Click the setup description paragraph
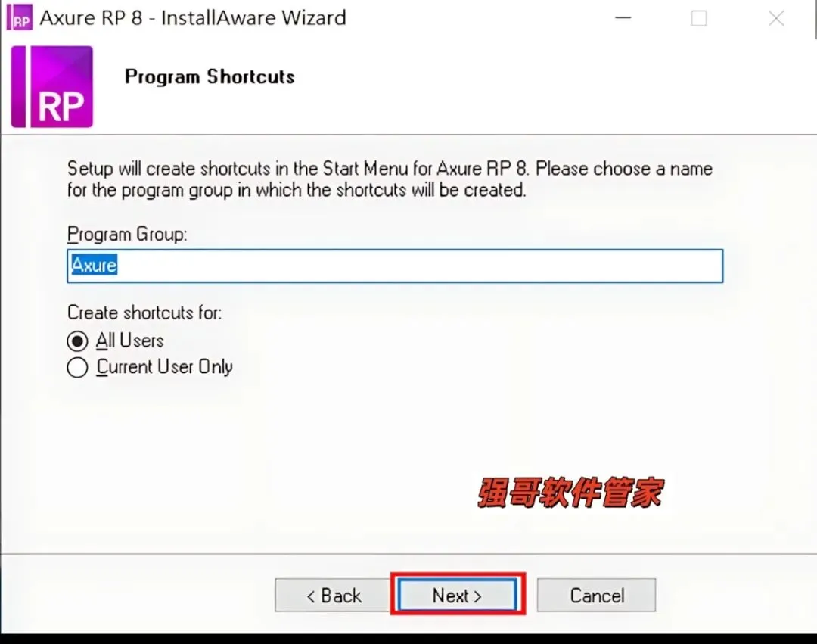817x644 pixels. coord(390,179)
